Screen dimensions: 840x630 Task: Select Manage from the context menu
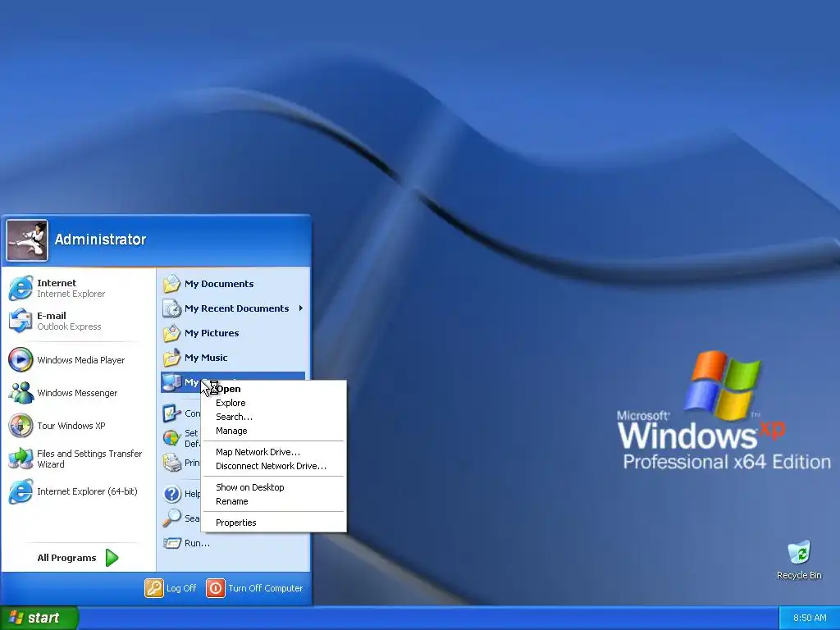pyautogui.click(x=274, y=431)
